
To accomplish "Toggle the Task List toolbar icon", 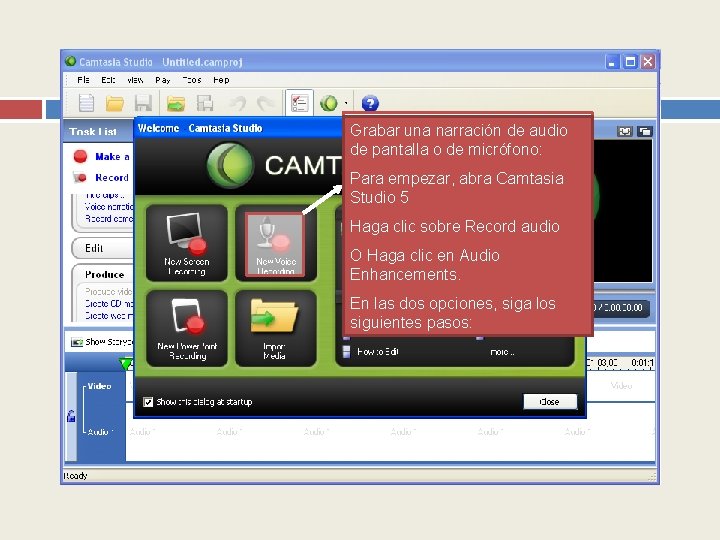I will [x=299, y=103].
